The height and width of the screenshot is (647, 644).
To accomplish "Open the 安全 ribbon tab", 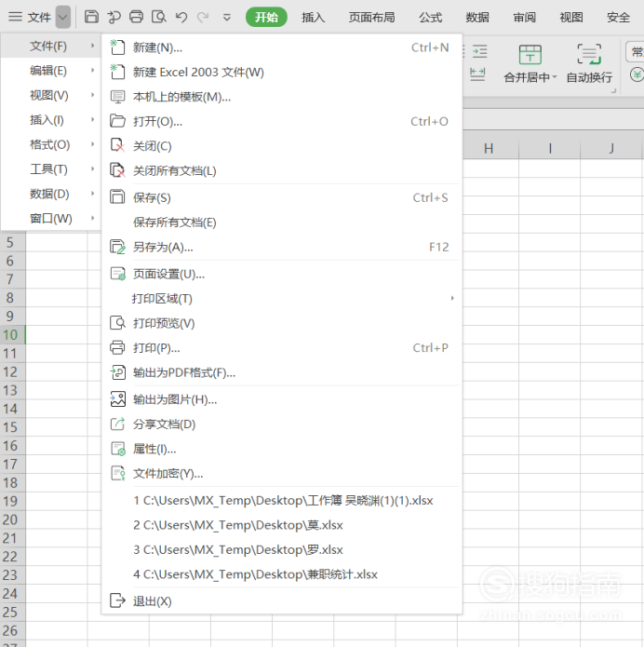I will (619, 17).
